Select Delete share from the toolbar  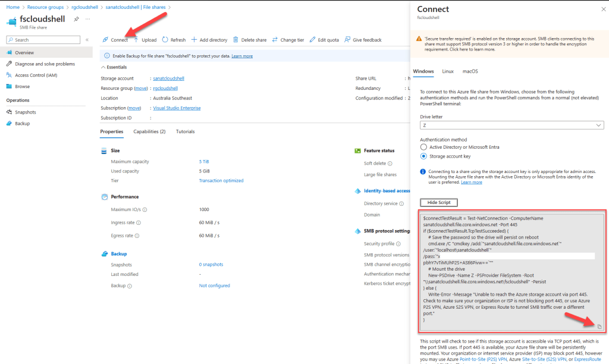pos(249,39)
